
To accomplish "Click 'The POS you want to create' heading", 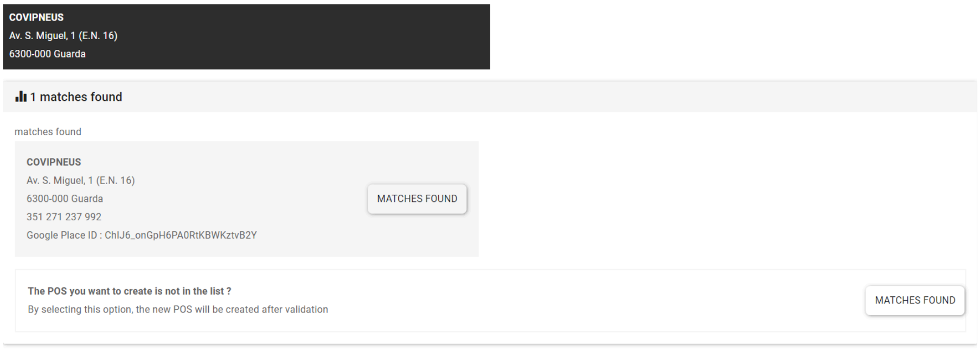I will pyautogui.click(x=130, y=291).
